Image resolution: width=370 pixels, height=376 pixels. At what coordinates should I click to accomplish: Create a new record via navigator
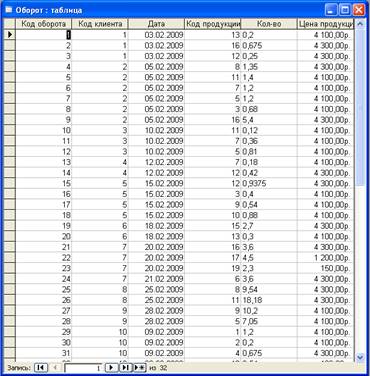(x=140, y=368)
